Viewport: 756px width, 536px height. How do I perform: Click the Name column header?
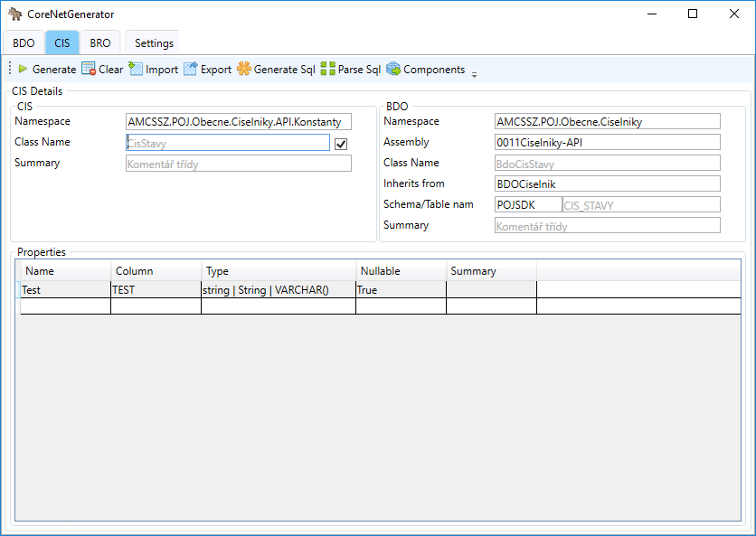pyautogui.click(x=66, y=271)
